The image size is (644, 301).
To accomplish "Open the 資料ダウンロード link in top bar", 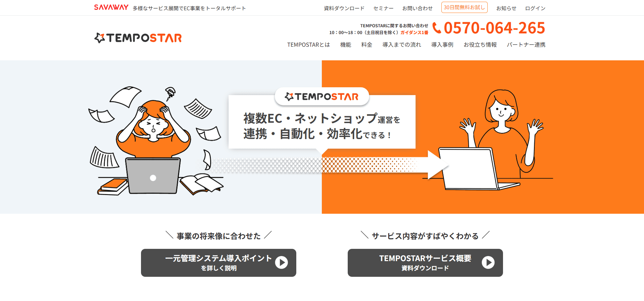I will coord(344,8).
